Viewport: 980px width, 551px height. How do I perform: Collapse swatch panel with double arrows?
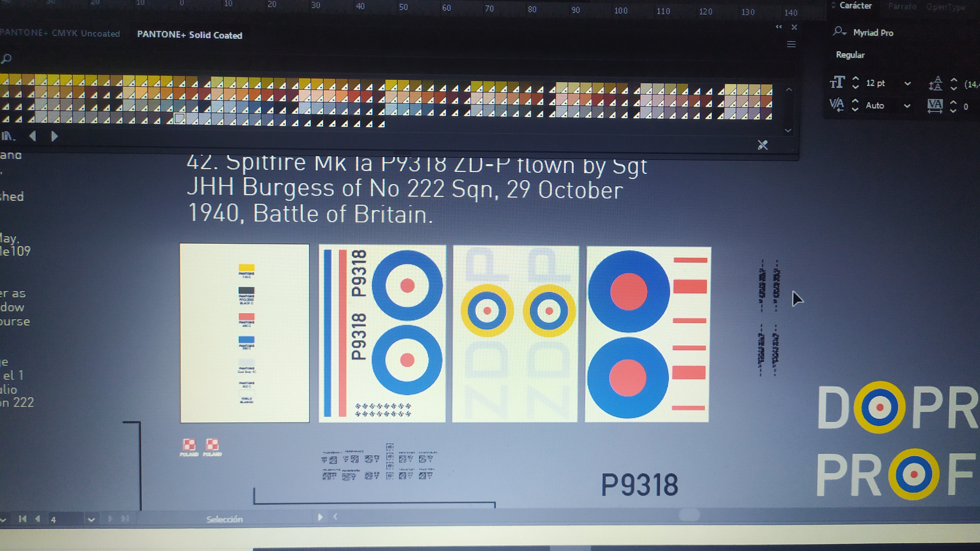(x=779, y=27)
